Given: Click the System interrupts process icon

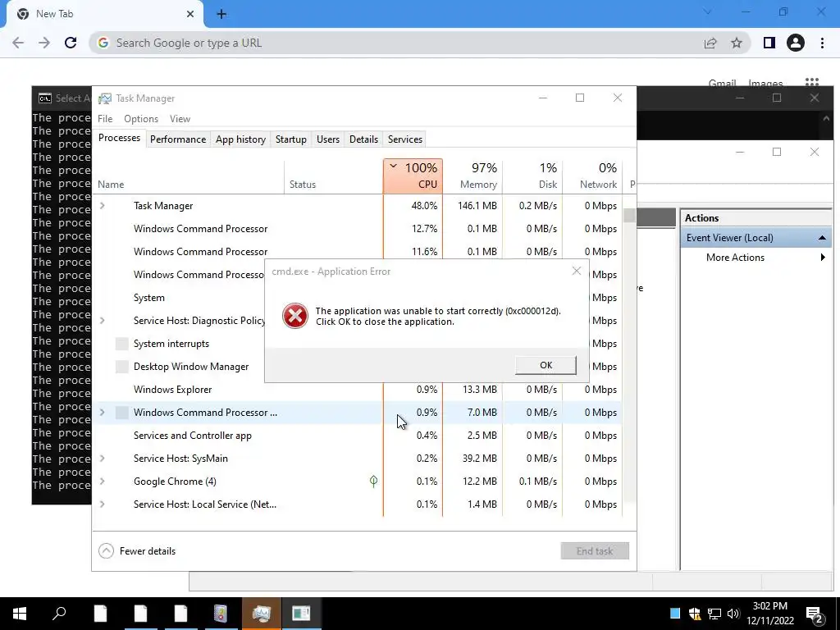Looking at the screenshot, I should pos(122,344).
